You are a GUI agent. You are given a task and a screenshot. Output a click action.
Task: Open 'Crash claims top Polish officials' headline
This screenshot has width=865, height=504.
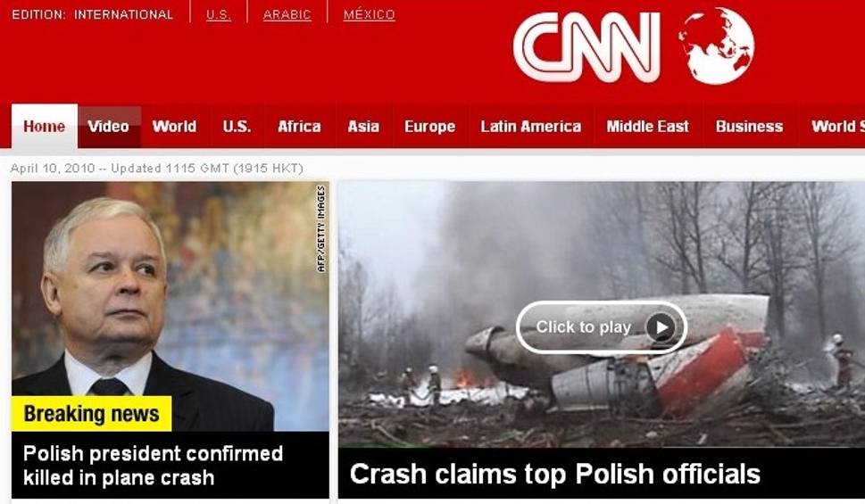pos(555,475)
